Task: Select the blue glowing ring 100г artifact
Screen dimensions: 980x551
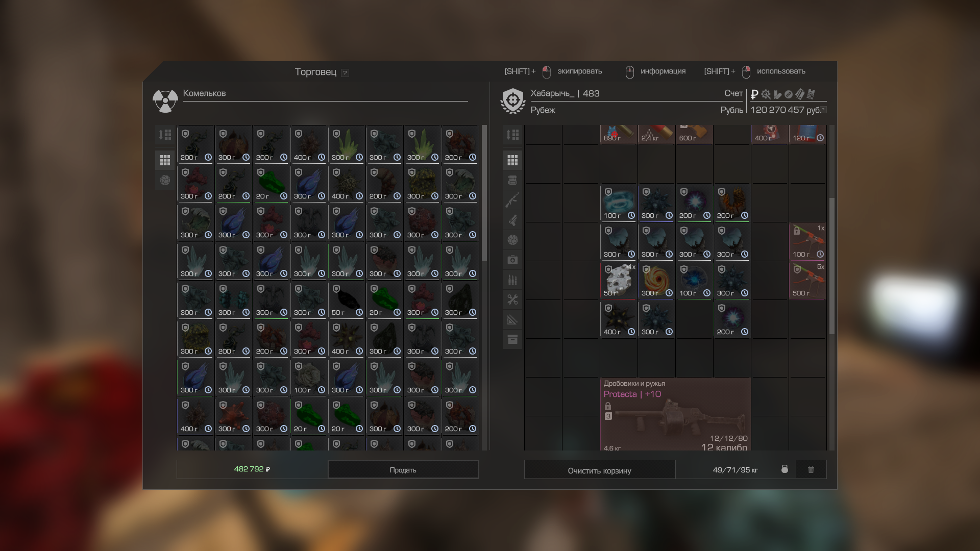Action: pos(619,203)
